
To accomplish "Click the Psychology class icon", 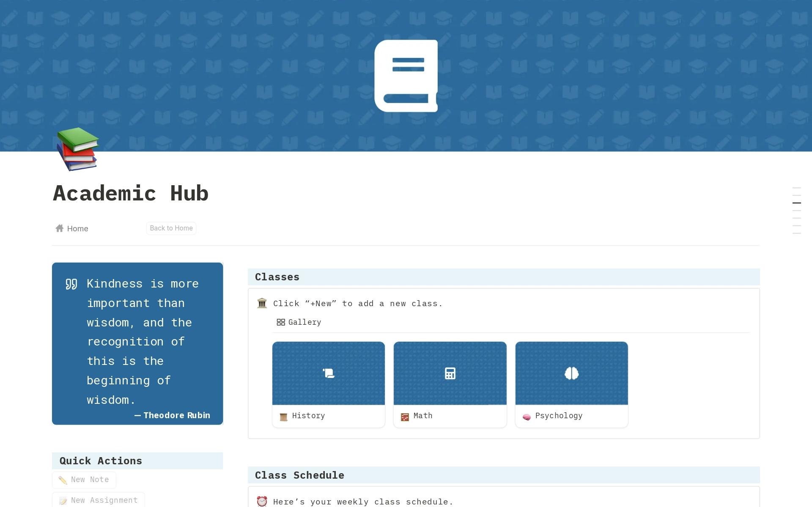I will pos(571,373).
